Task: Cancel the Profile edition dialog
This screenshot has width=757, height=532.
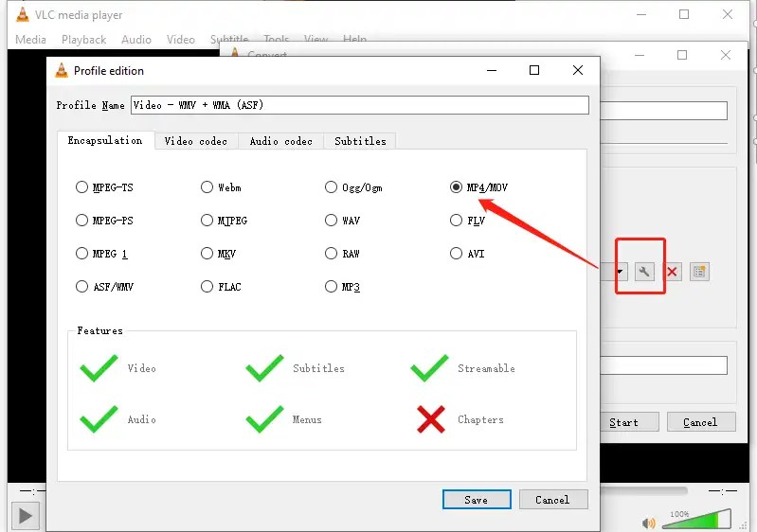Action: (x=553, y=500)
